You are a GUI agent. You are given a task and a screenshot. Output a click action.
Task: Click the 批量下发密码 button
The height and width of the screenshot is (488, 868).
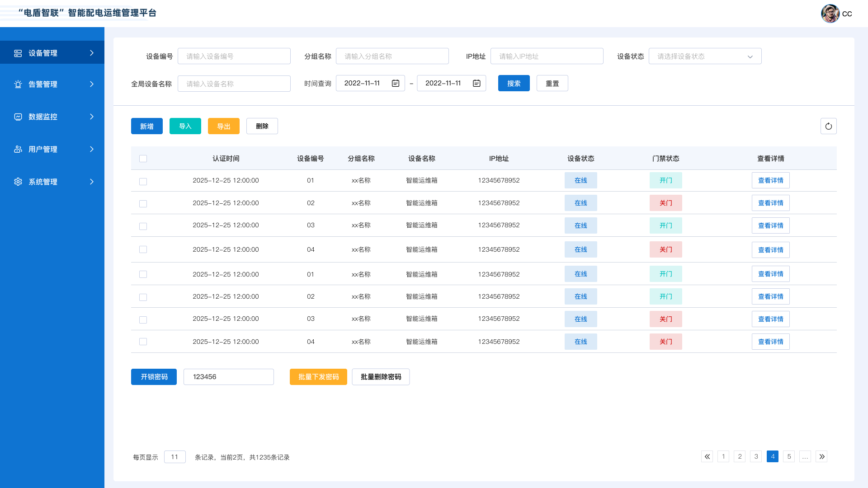coord(318,377)
